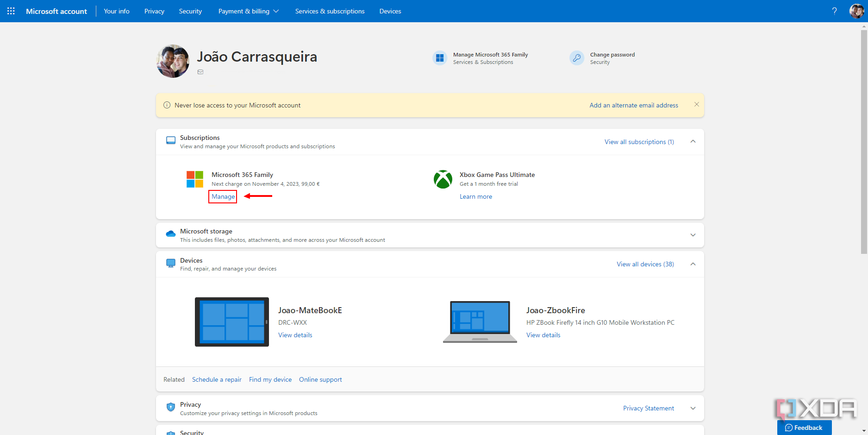Open the Privacy Statement link
Image resolution: width=868 pixels, height=435 pixels.
coord(649,408)
